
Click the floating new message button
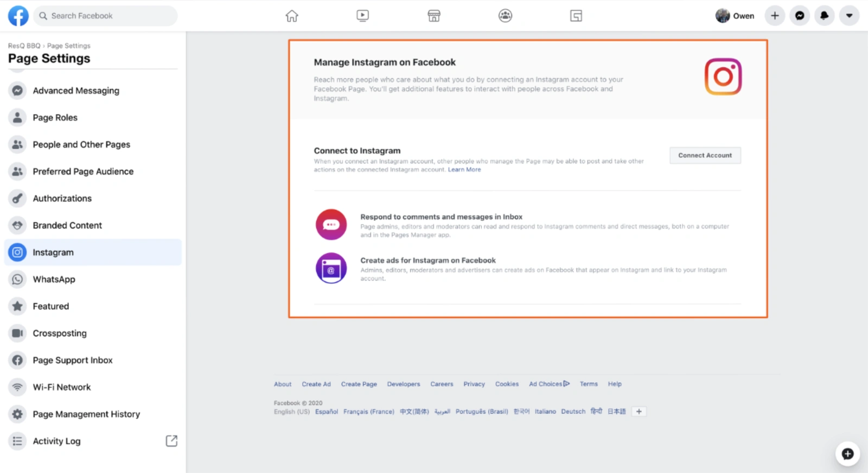[848, 453]
